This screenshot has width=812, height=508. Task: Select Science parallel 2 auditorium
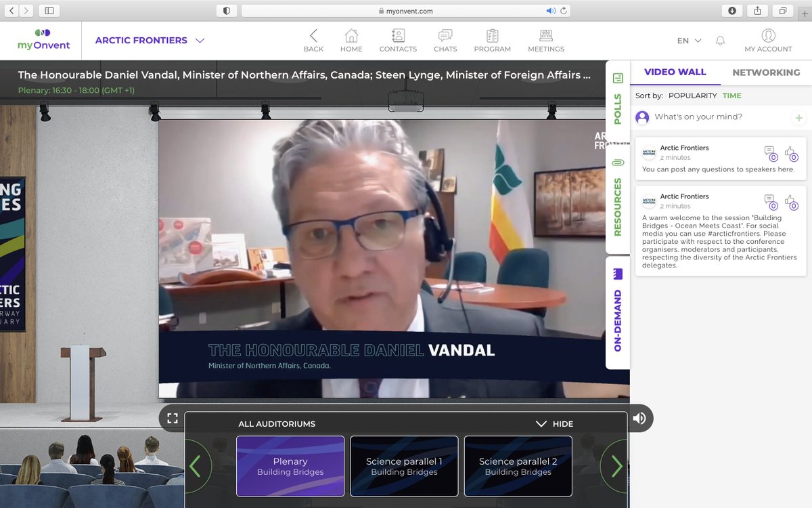tap(518, 466)
